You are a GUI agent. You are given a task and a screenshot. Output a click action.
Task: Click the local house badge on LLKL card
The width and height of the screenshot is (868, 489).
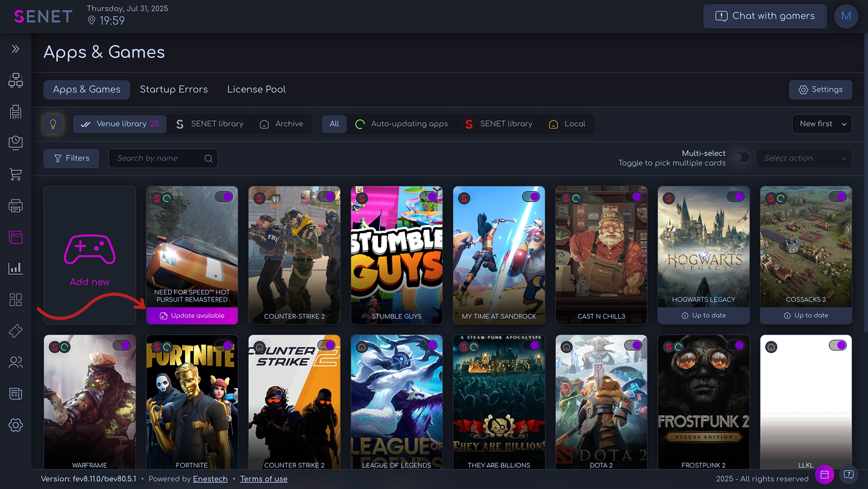[771, 347]
